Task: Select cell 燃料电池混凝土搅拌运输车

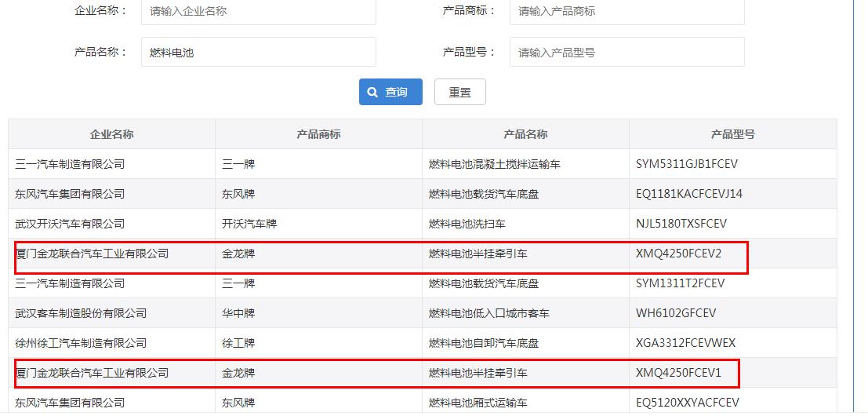Action: click(525, 164)
